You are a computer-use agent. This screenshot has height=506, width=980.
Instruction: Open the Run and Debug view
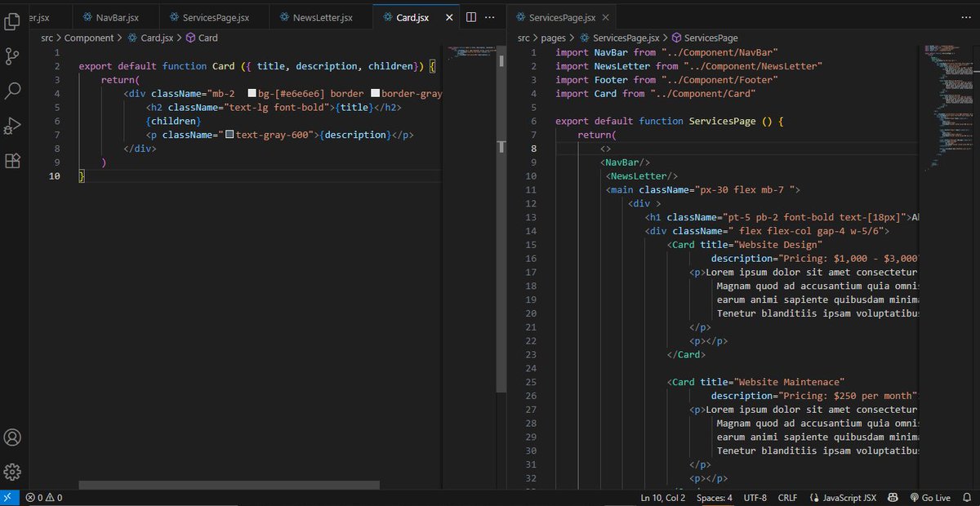[x=12, y=126]
